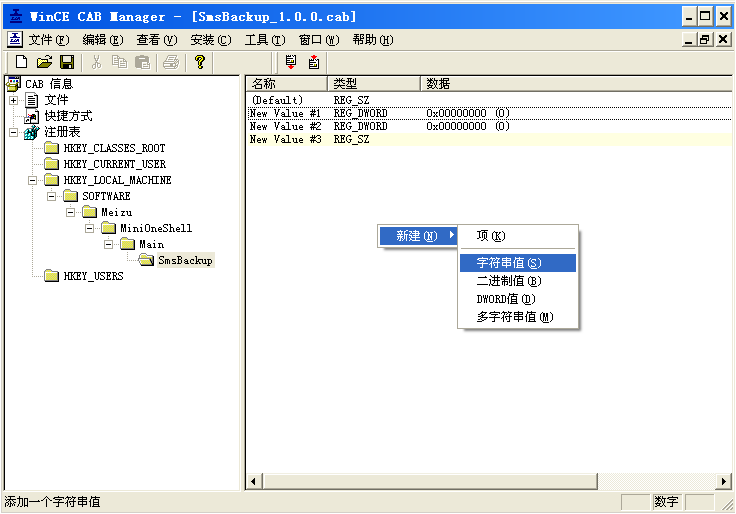Open the 编辑(E) menu

pos(103,40)
